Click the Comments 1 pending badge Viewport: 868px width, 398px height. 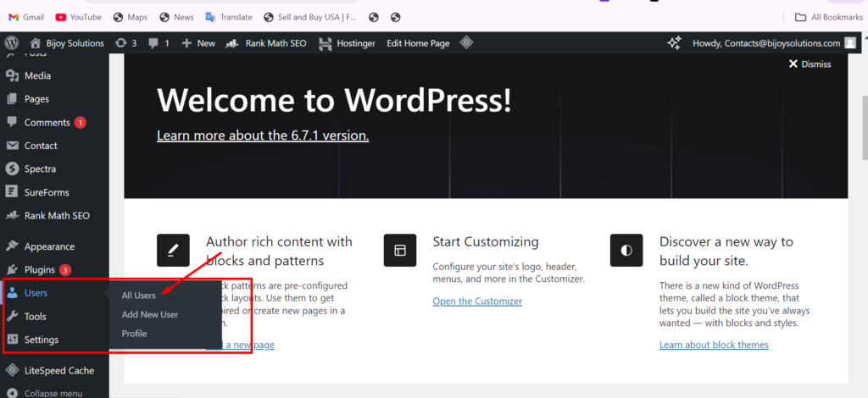point(81,123)
